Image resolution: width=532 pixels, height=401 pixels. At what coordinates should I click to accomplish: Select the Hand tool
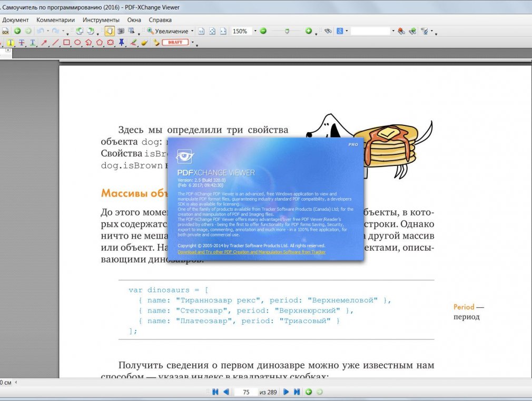109,31
